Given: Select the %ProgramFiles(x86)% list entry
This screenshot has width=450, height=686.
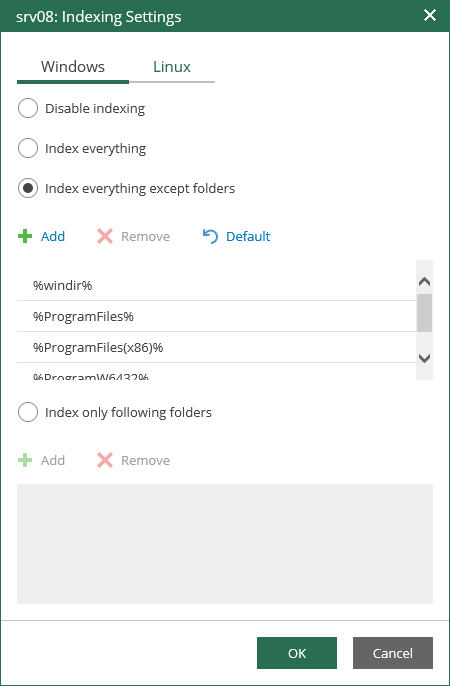Looking at the screenshot, I should coord(216,347).
